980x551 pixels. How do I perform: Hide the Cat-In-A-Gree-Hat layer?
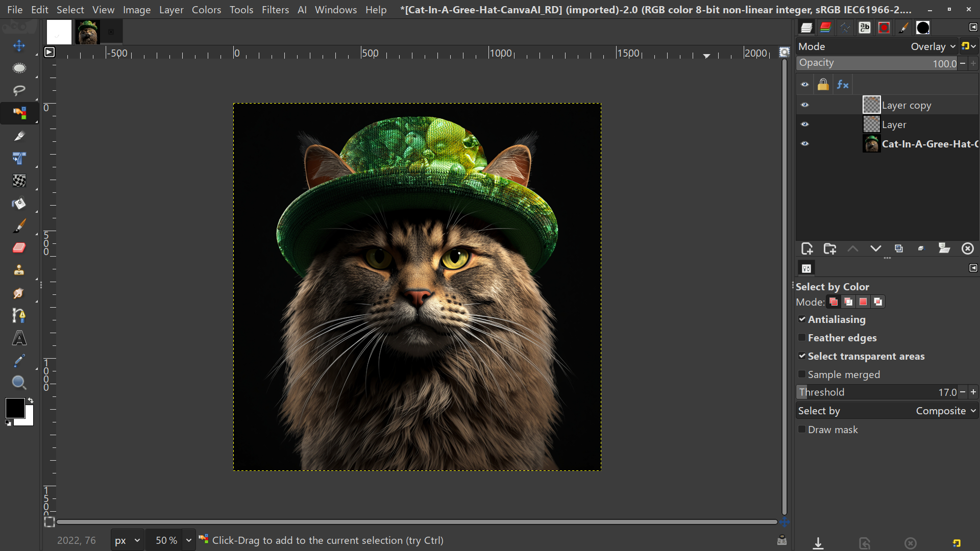tap(805, 143)
